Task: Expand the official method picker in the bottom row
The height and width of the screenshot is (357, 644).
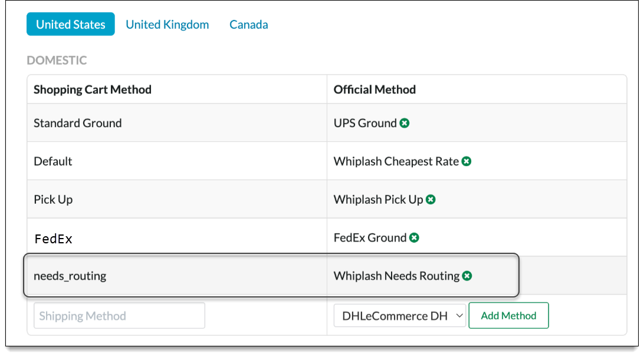Action: pos(399,315)
